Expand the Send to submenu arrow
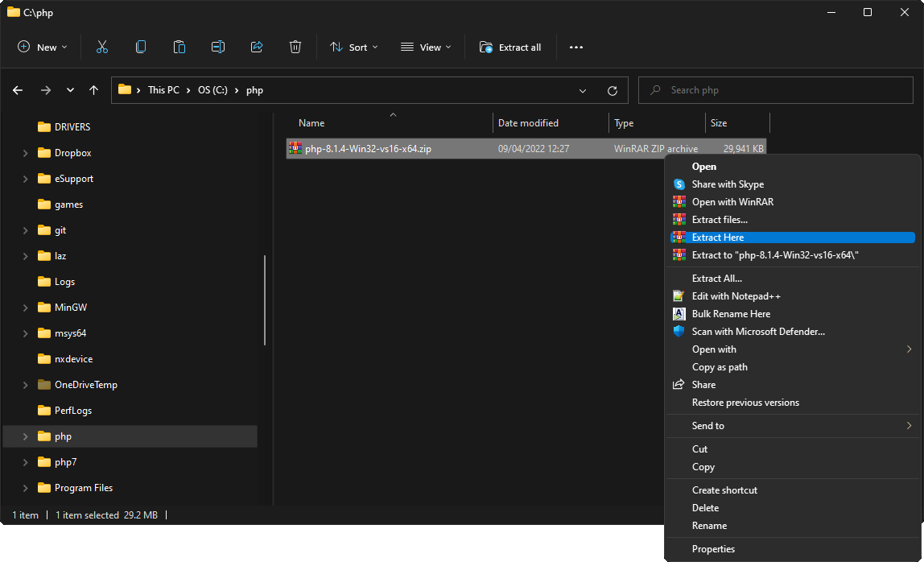This screenshot has width=924, height=562. click(x=909, y=425)
